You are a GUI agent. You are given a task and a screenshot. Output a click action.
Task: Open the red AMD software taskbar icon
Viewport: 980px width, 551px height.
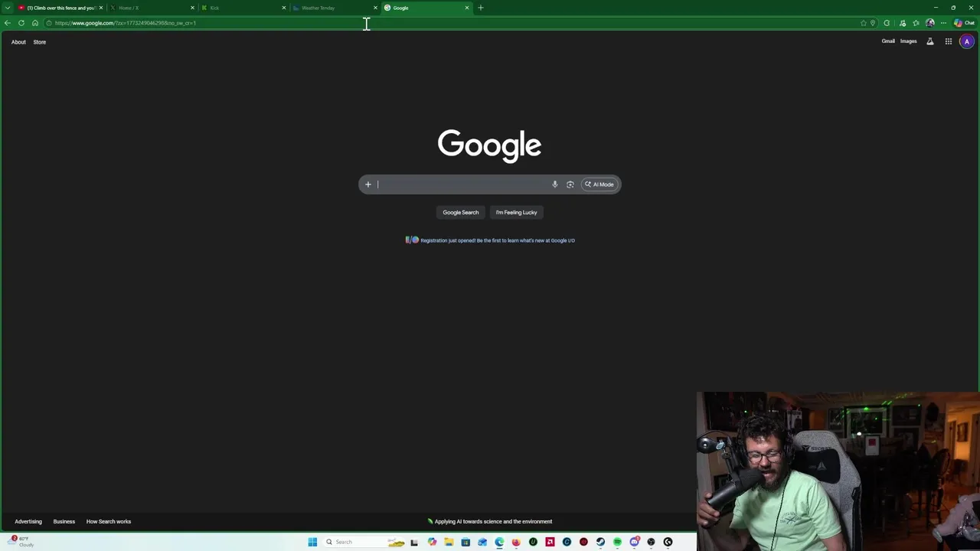click(550, 542)
